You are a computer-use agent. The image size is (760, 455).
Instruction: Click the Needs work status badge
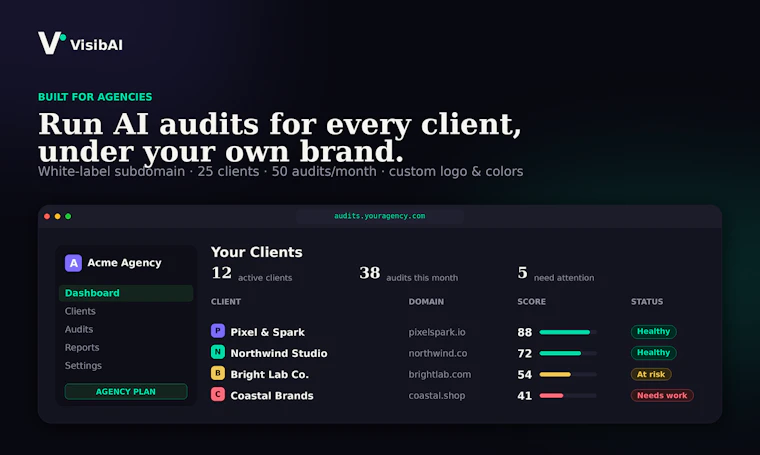662,395
